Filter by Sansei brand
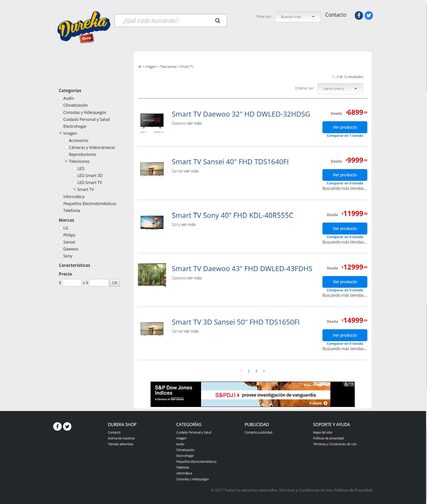427x504 pixels. point(61,242)
